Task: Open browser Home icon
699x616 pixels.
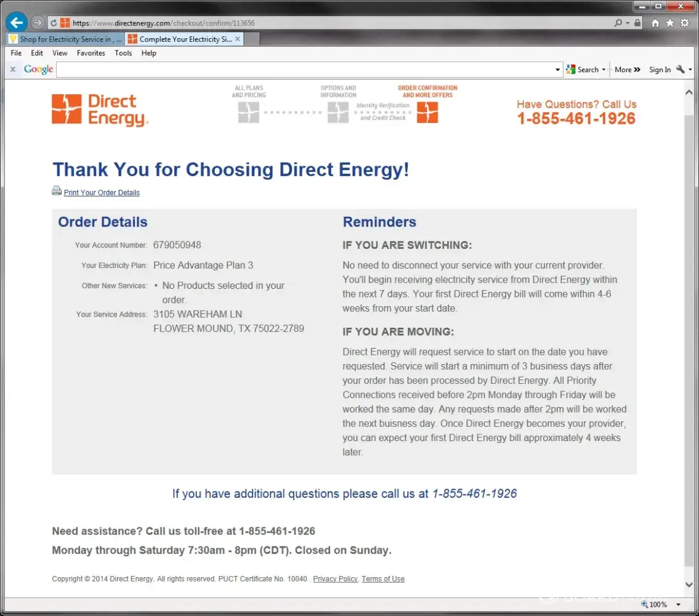Action: 655,23
